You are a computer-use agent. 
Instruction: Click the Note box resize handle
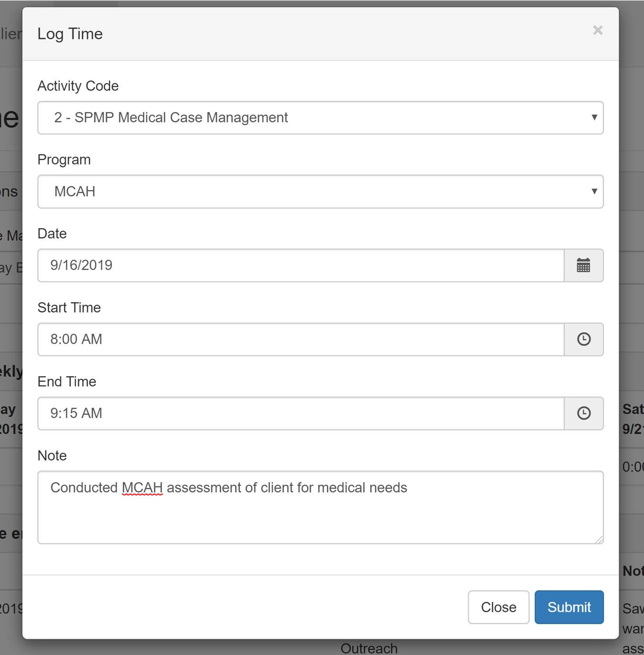click(x=600, y=540)
